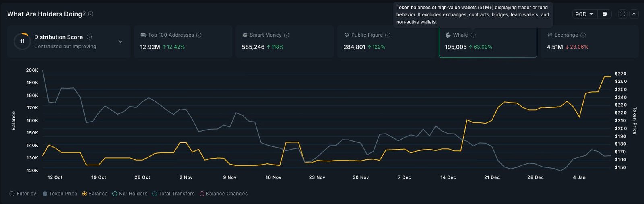
Task: Select the Smart Money tab card
Action: click(x=284, y=41)
